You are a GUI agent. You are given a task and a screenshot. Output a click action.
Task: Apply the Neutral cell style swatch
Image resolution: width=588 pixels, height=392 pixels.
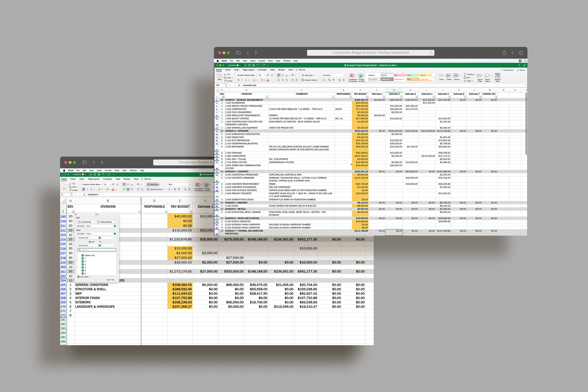(x=426, y=75)
